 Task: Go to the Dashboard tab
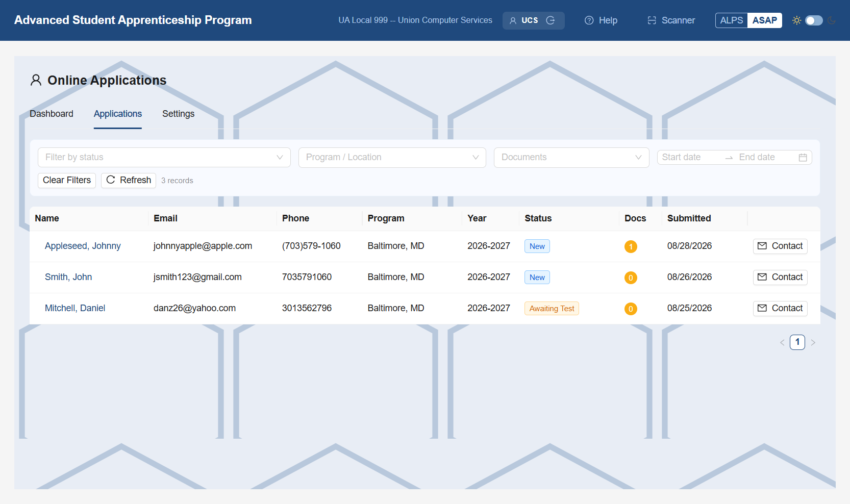tap(52, 114)
